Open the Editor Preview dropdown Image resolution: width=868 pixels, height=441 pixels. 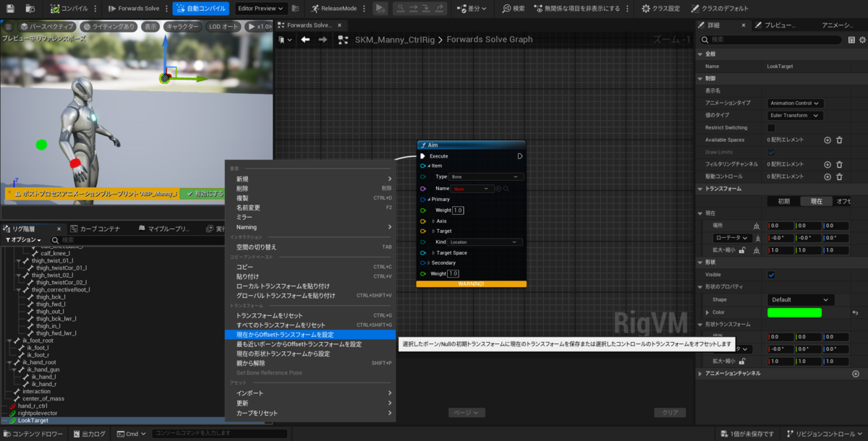(260, 9)
